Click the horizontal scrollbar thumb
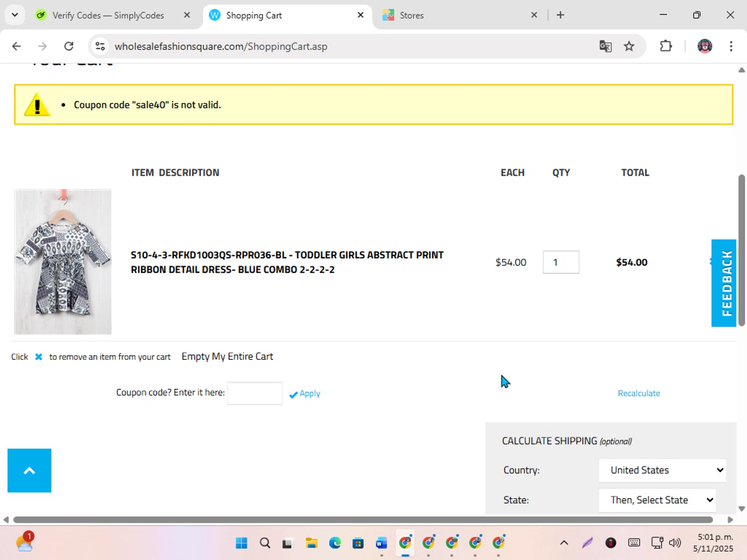The height and width of the screenshot is (560, 747). (363, 520)
